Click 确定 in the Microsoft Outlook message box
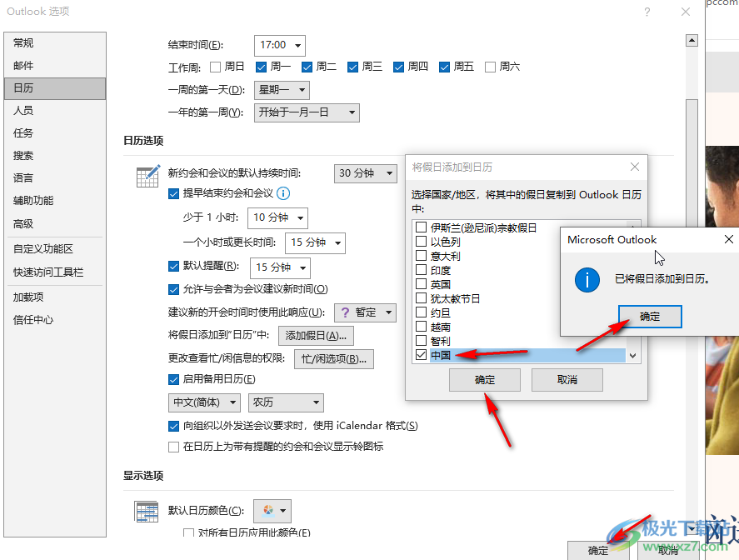 pos(650,317)
